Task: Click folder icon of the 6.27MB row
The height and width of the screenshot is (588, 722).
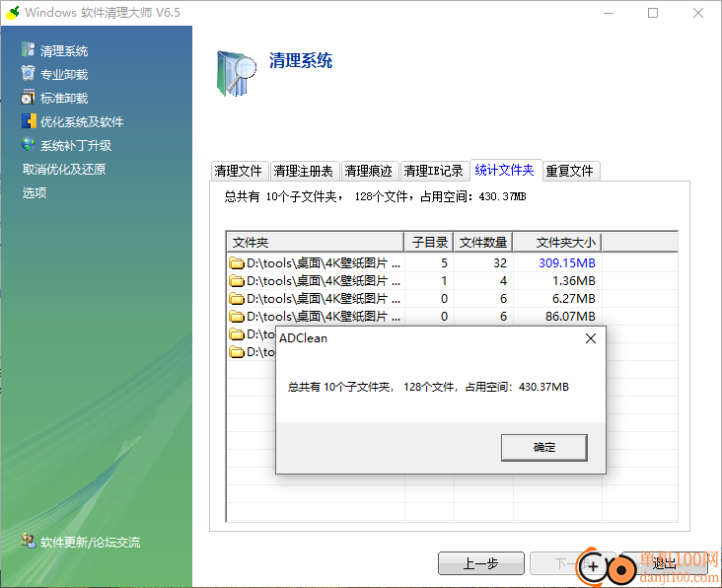Action: pyautogui.click(x=237, y=299)
